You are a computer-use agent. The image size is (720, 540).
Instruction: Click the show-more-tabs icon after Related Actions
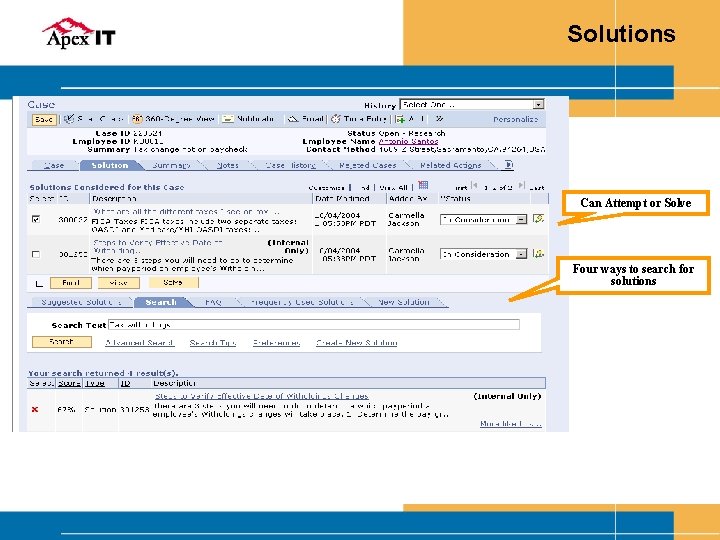click(508, 164)
